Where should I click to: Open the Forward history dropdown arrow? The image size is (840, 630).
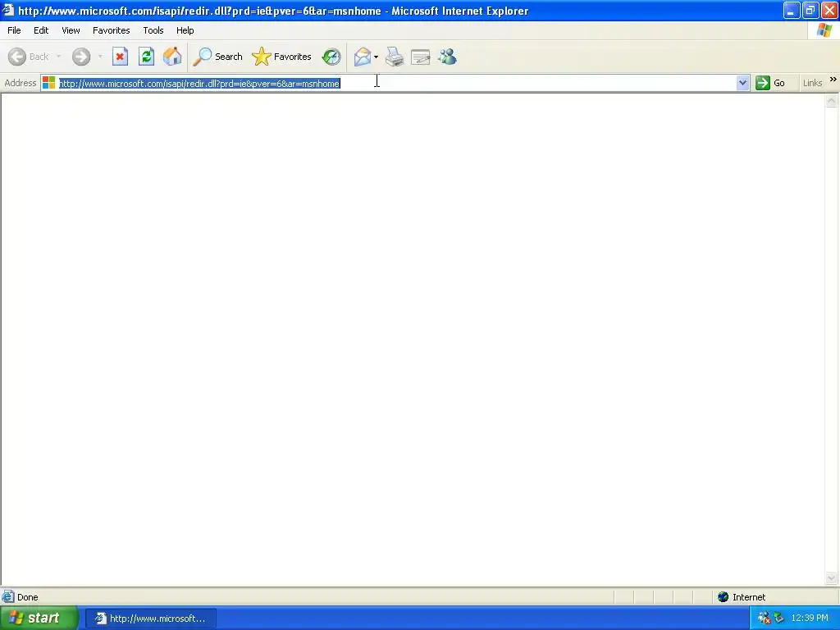point(100,57)
